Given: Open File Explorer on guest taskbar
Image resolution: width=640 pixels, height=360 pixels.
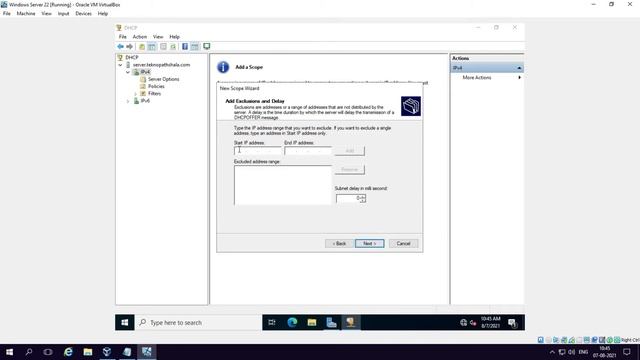Looking at the screenshot, I should click(312, 323).
